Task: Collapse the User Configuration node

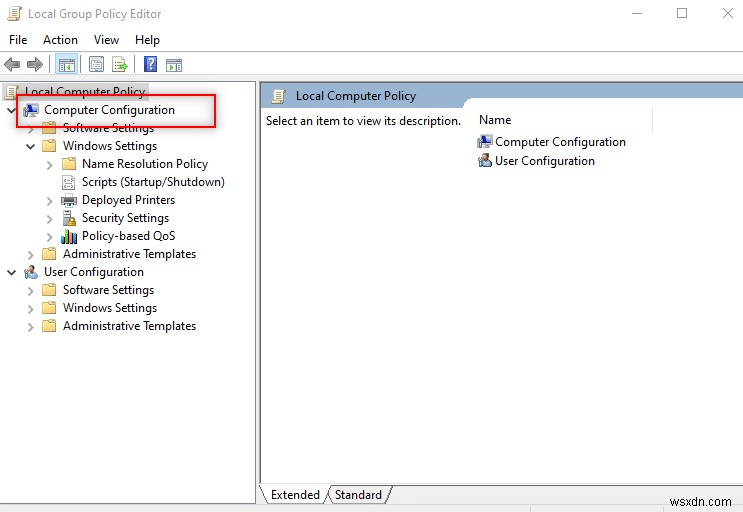Action: (12, 273)
